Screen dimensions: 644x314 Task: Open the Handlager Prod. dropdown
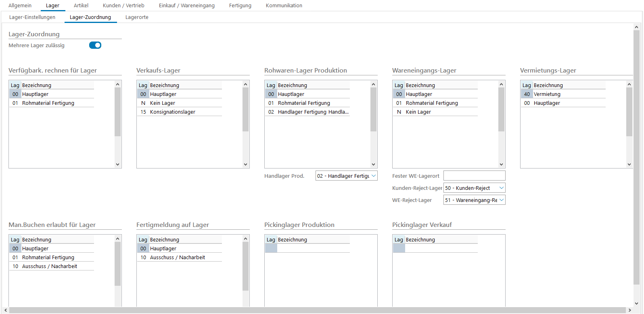(373, 176)
